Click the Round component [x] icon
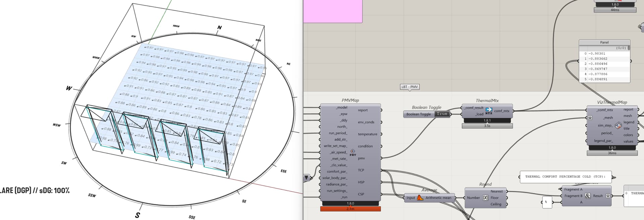 pos(485,198)
